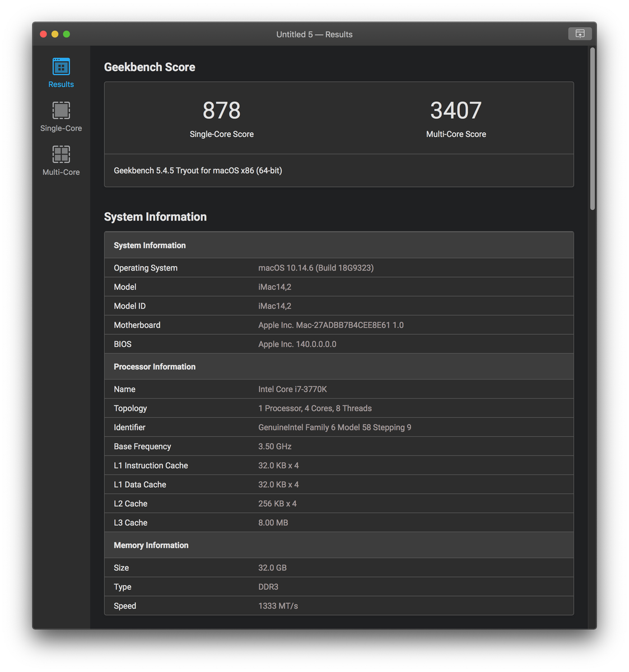The width and height of the screenshot is (629, 672).
Task: Click the Geekbench Score heading
Action: (x=150, y=67)
